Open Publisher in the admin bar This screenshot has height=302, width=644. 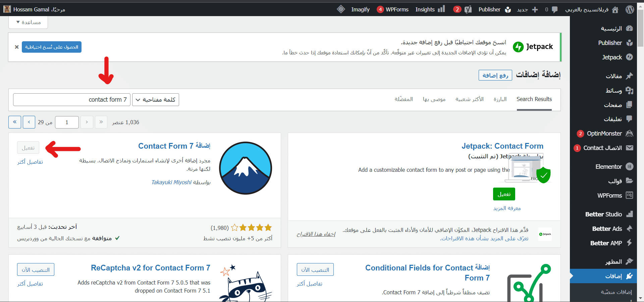(495, 9)
